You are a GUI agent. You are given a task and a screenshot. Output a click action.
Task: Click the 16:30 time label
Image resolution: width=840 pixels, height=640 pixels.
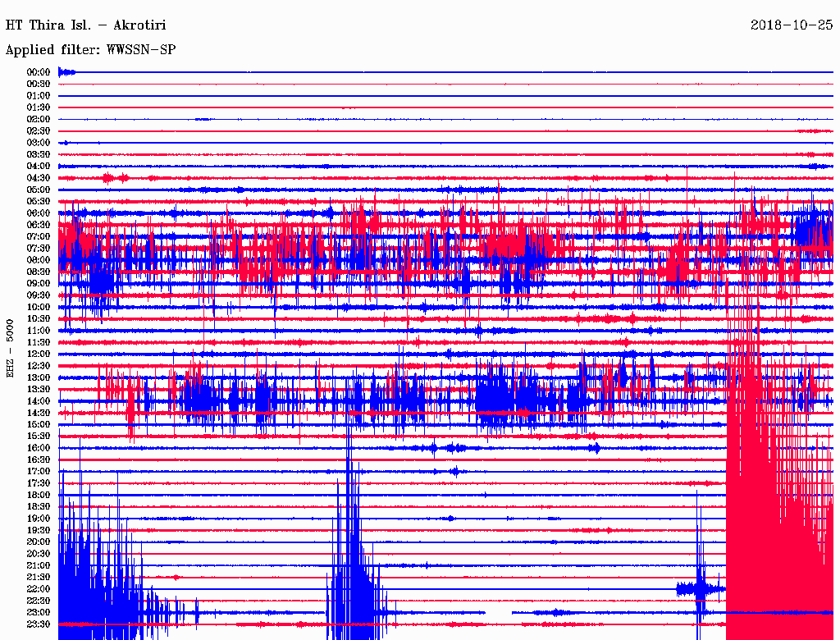[x=39, y=460]
